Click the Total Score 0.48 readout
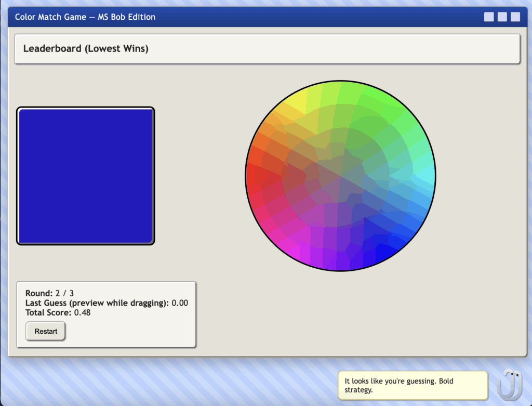 click(58, 312)
